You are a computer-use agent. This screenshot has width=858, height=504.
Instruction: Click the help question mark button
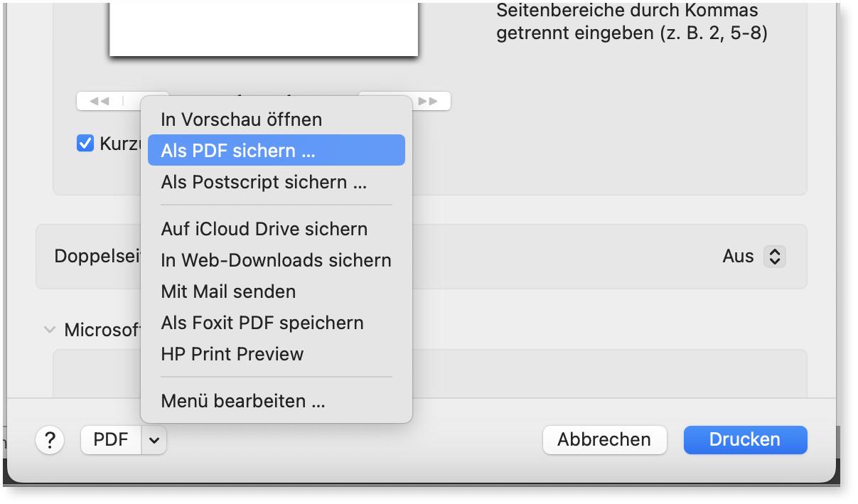[x=50, y=440]
